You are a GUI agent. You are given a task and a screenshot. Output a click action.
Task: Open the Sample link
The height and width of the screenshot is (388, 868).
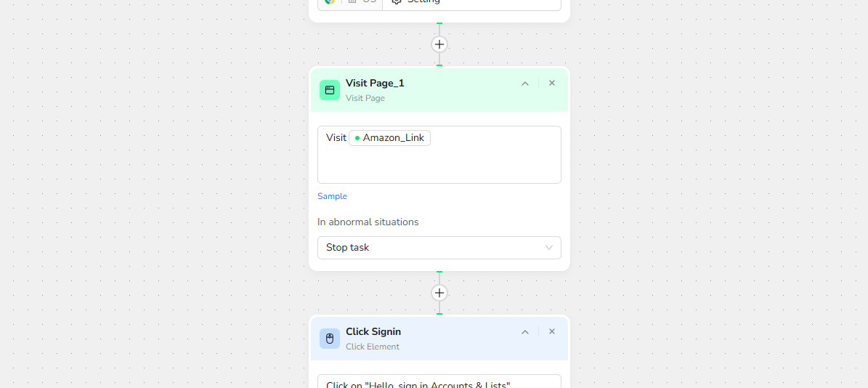[x=332, y=196]
